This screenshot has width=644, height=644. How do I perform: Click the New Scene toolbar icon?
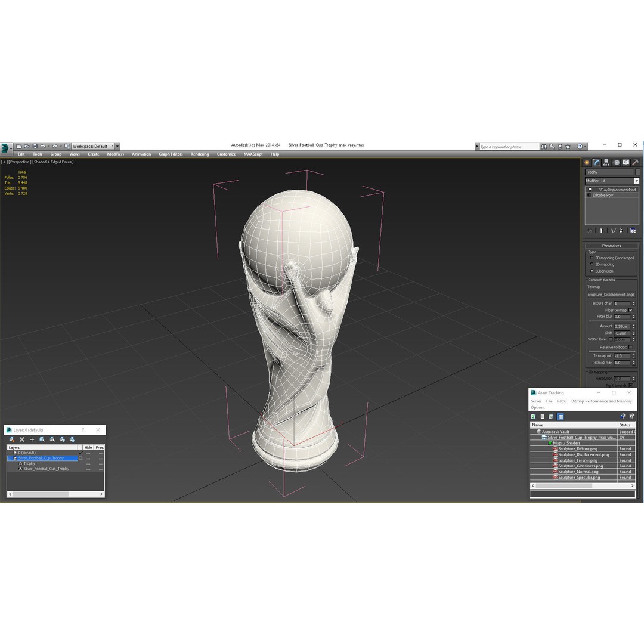pos(19,146)
